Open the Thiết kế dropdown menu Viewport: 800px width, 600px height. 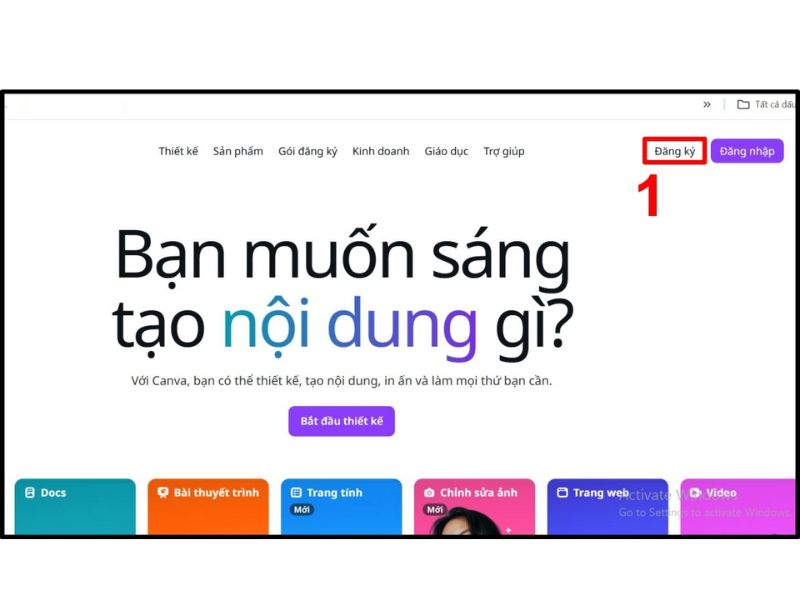178,151
